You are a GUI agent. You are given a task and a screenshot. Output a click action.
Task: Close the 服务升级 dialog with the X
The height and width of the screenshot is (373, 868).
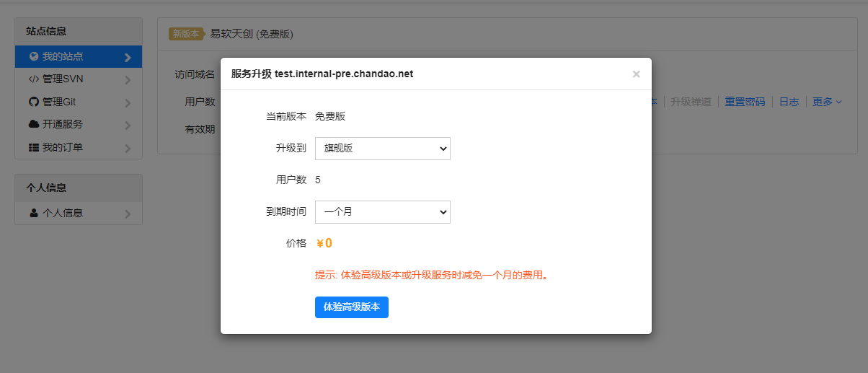pos(636,74)
